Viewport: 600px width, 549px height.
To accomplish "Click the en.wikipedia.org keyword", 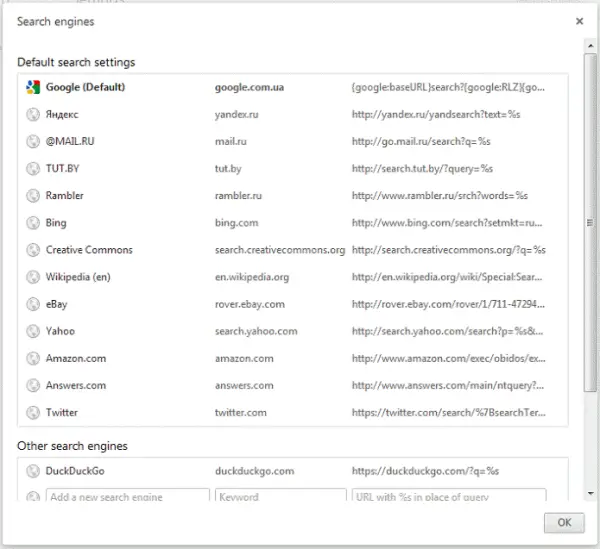I will pyautogui.click(x=252, y=277).
